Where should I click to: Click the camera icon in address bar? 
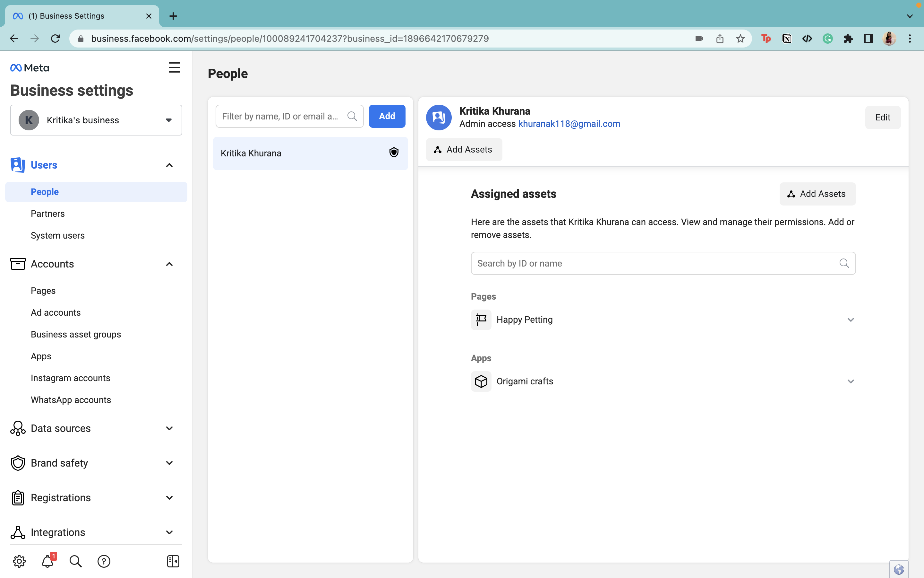coord(699,39)
